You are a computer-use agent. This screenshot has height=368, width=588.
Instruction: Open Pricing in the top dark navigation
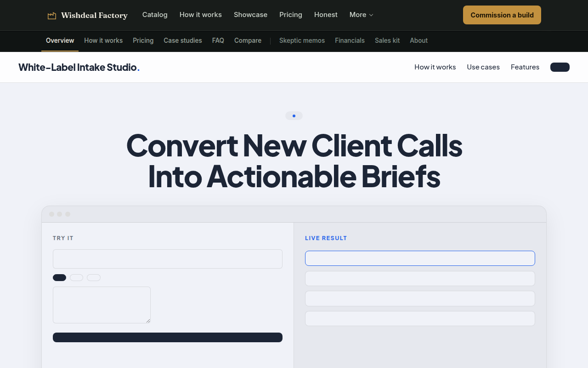291,15
